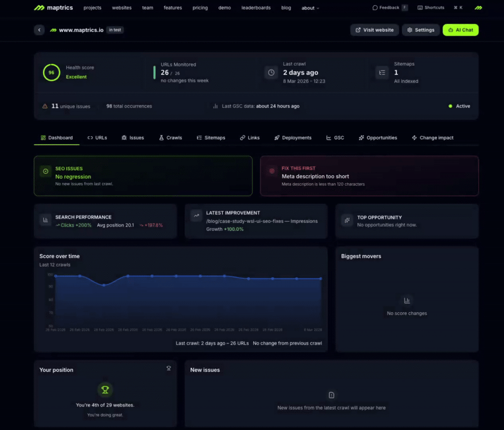This screenshot has height=430, width=504.
Task: Click the Search Performance chart icon
Action: pyautogui.click(x=45, y=220)
